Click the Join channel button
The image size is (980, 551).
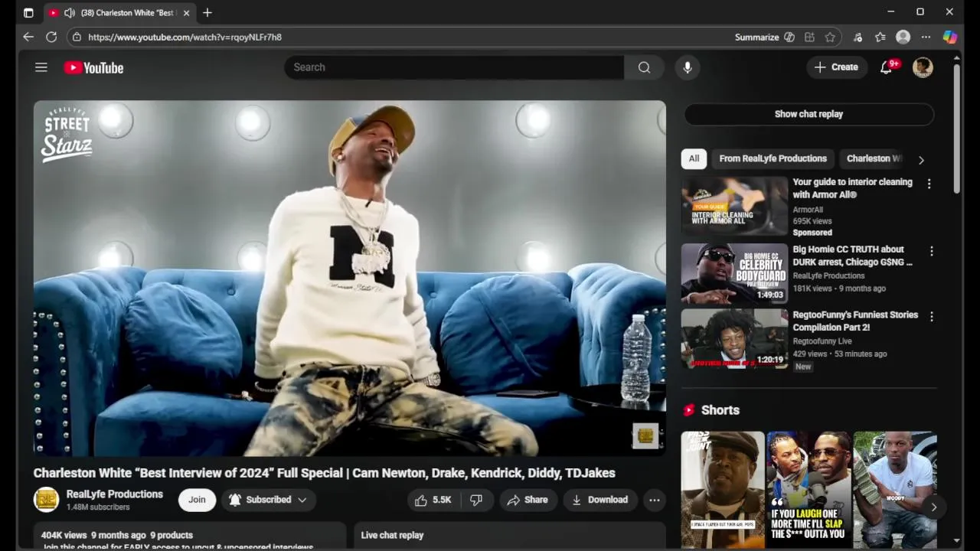(197, 500)
